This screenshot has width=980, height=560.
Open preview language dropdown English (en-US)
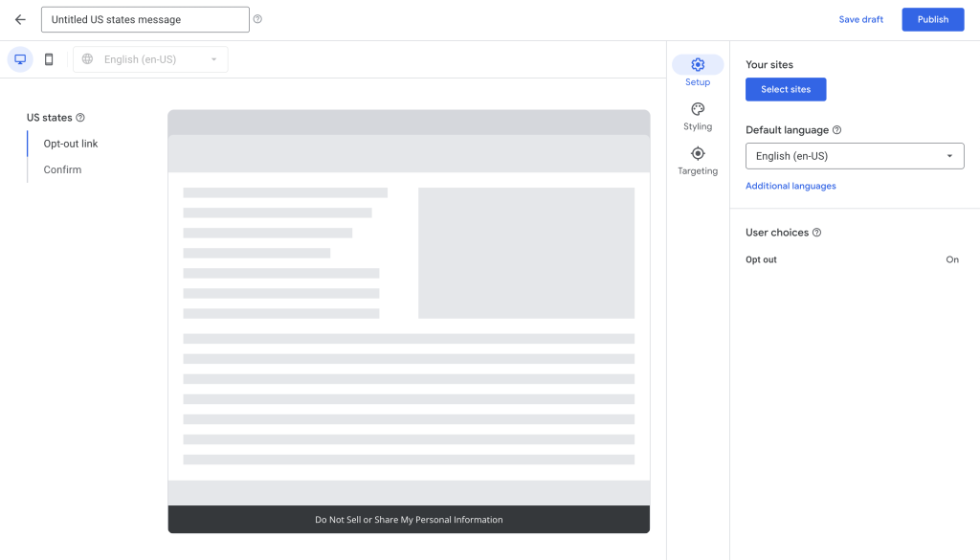tap(150, 59)
